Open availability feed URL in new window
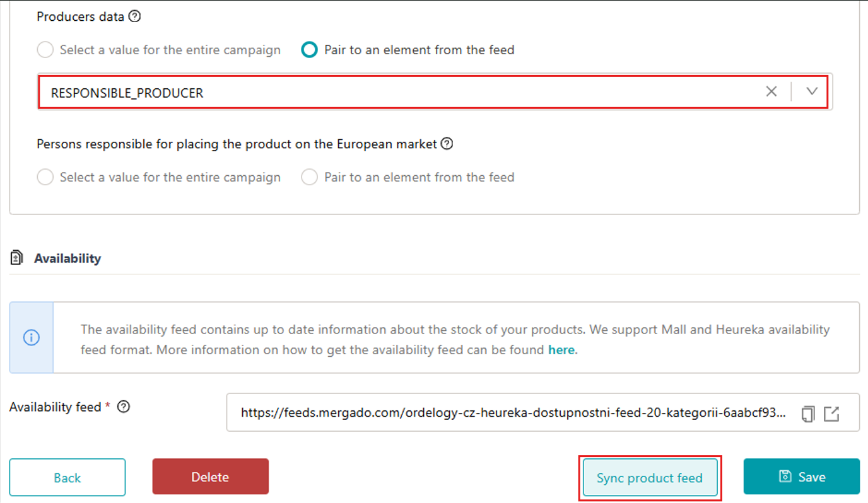 (831, 413)
